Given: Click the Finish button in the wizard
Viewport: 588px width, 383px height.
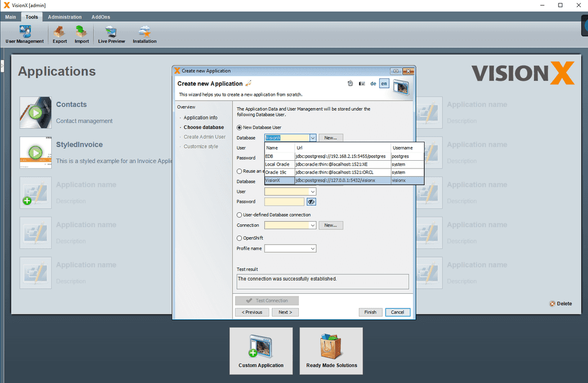Looking at the screenshot, I should click(370, 312).
